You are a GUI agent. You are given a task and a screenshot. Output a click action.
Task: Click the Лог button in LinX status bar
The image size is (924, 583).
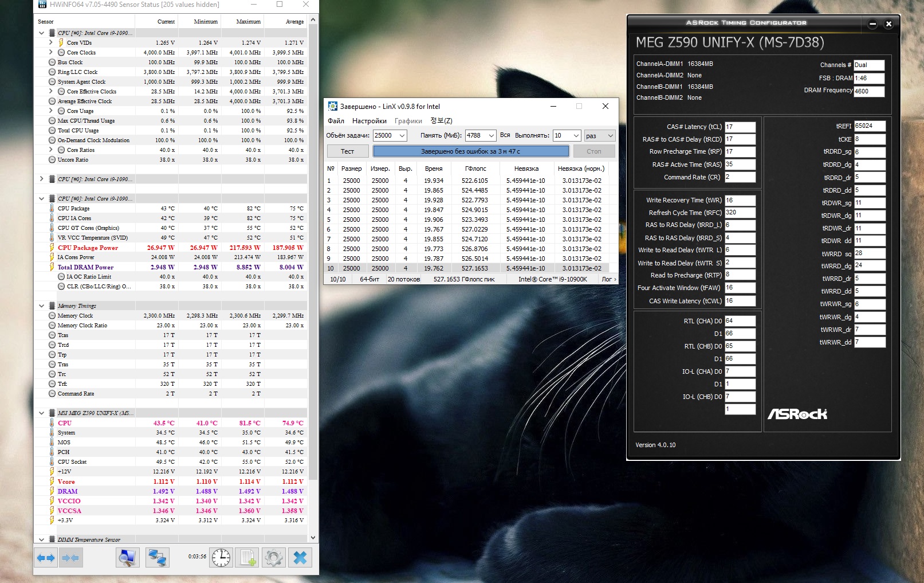[x=608, y=279]
